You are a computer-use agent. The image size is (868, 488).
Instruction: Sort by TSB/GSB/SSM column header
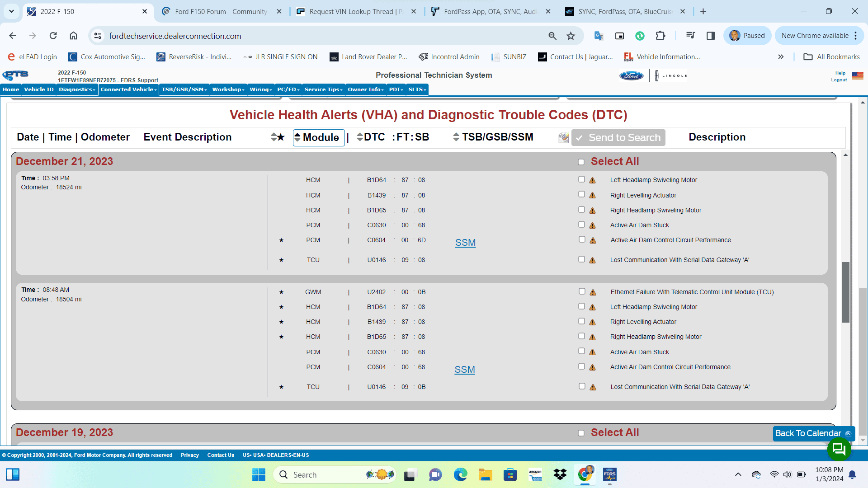[x=493, y=137]
